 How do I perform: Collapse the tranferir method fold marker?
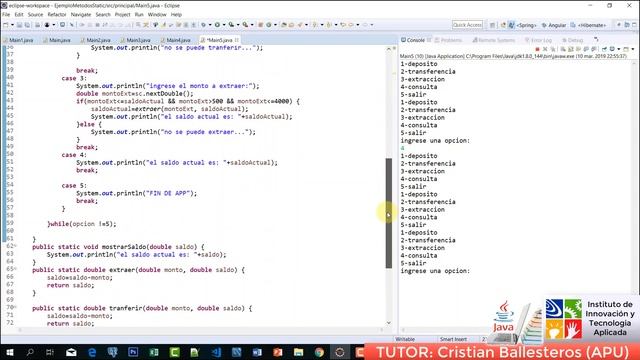click(x=16, y=307)
